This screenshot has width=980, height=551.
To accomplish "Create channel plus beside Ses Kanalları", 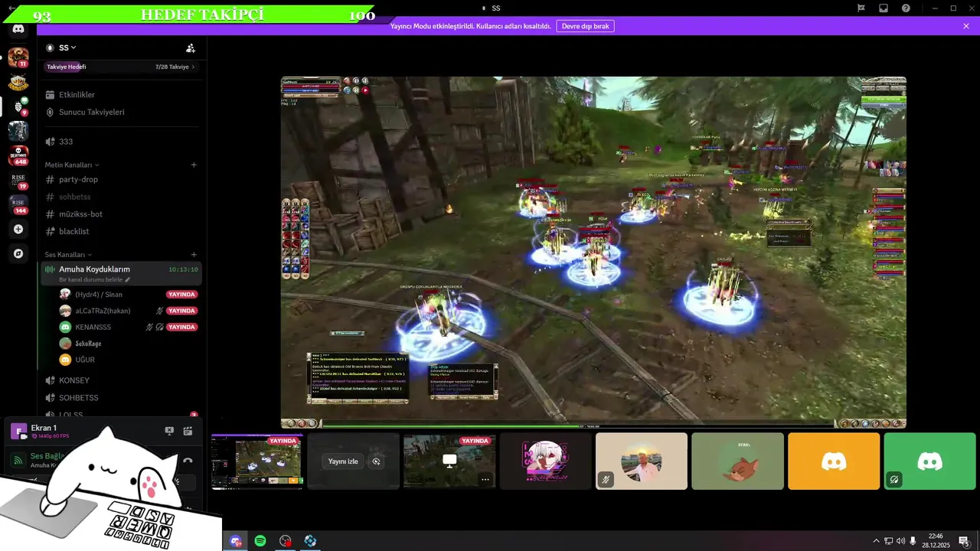I will [x=194, y=254].
